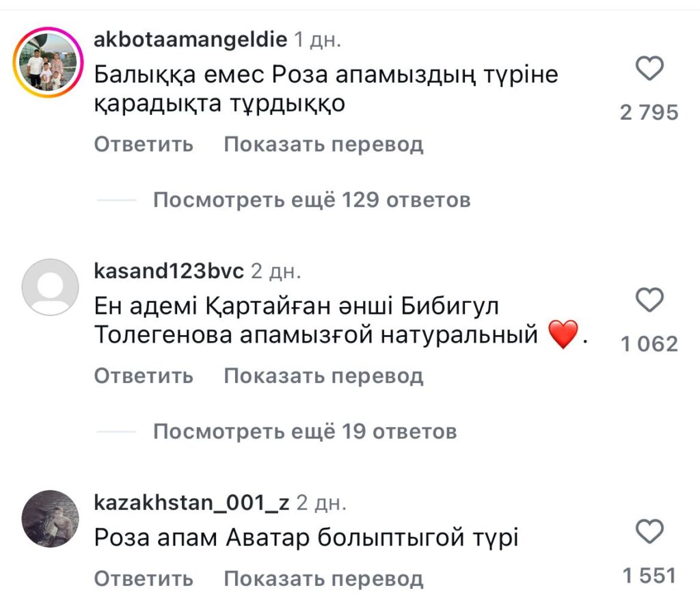
Task: Like the akbotaamangeldie comment
Action: coord(649,69)
